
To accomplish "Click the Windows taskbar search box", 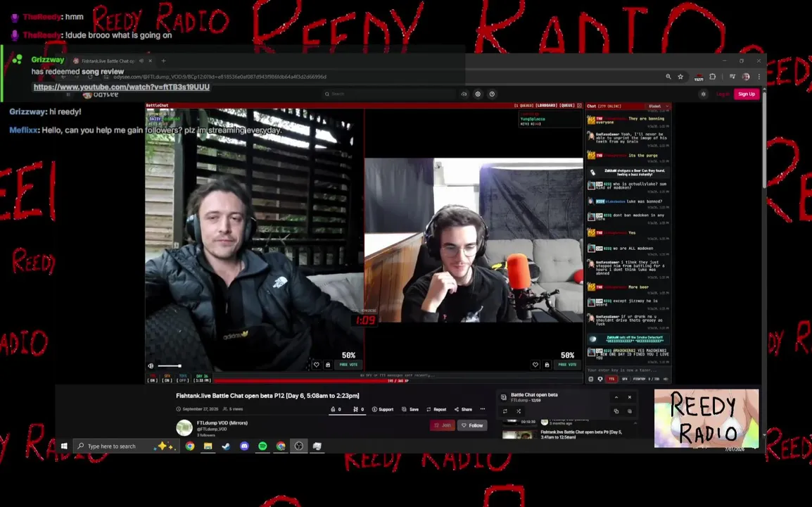I will 127,446.
